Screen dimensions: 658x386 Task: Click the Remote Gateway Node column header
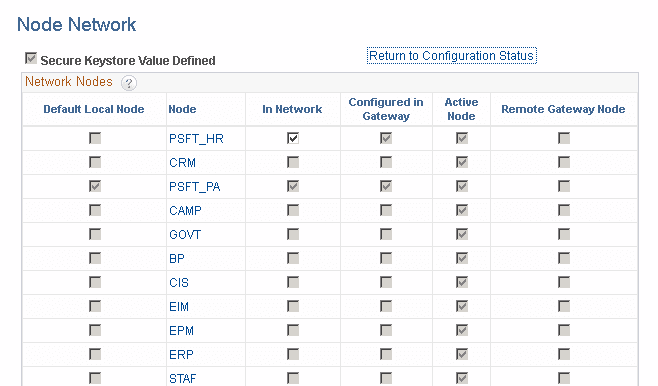[563, 109]
